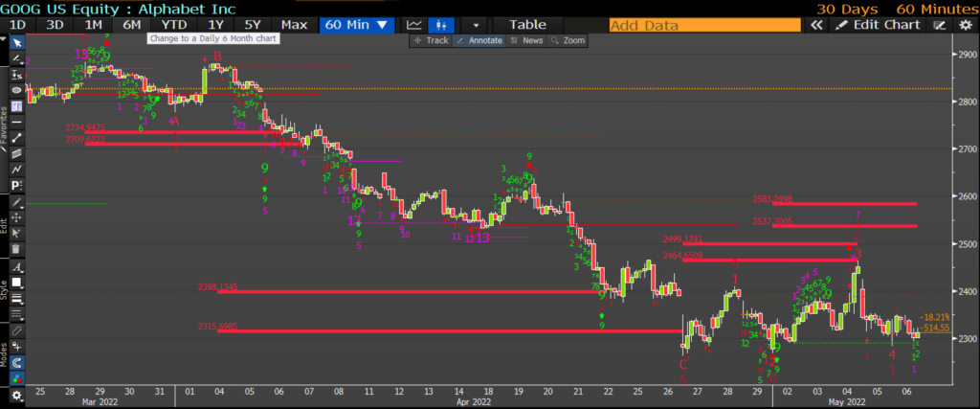Click the select-annotation cursor in Edit section
The width and height of the screenshot is (980, 409).
[17, 234]
